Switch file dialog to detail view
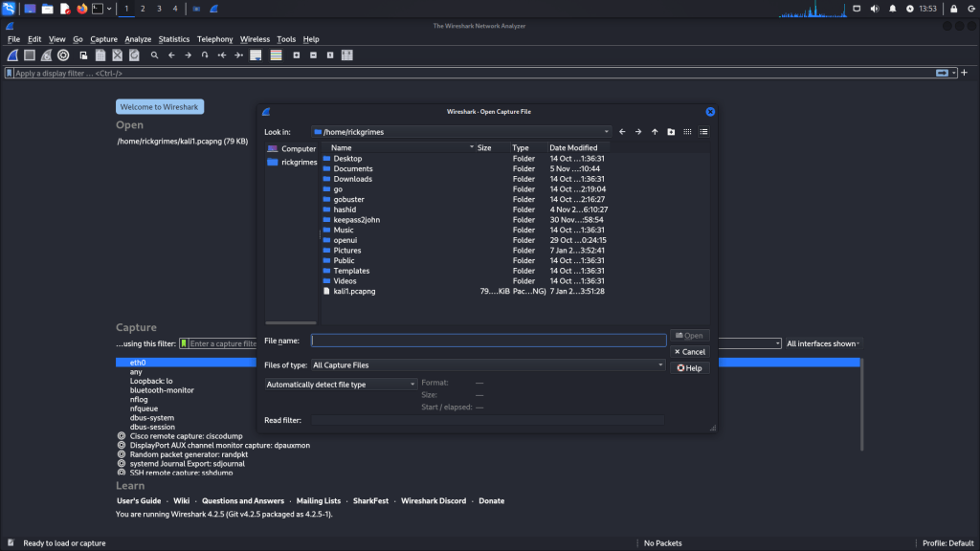Image resolution: width=980 pixels, height=551 pixels. (703, 132)
